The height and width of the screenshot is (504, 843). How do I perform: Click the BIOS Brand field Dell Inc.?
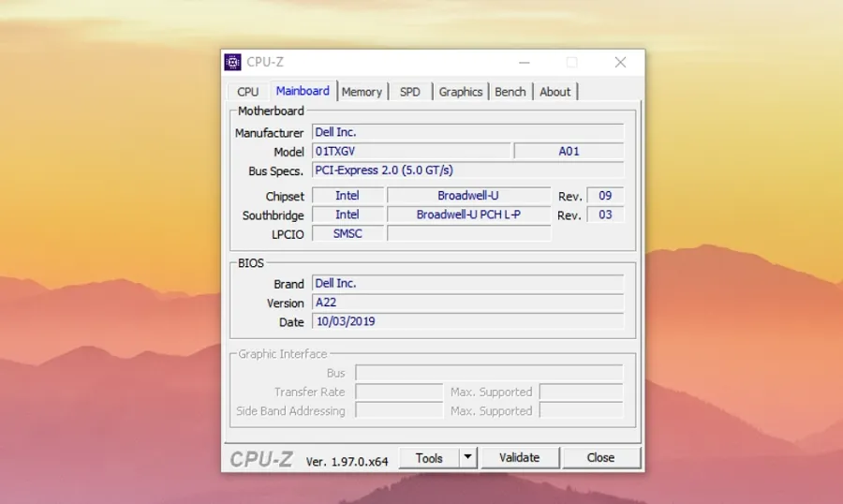(467, 284)
